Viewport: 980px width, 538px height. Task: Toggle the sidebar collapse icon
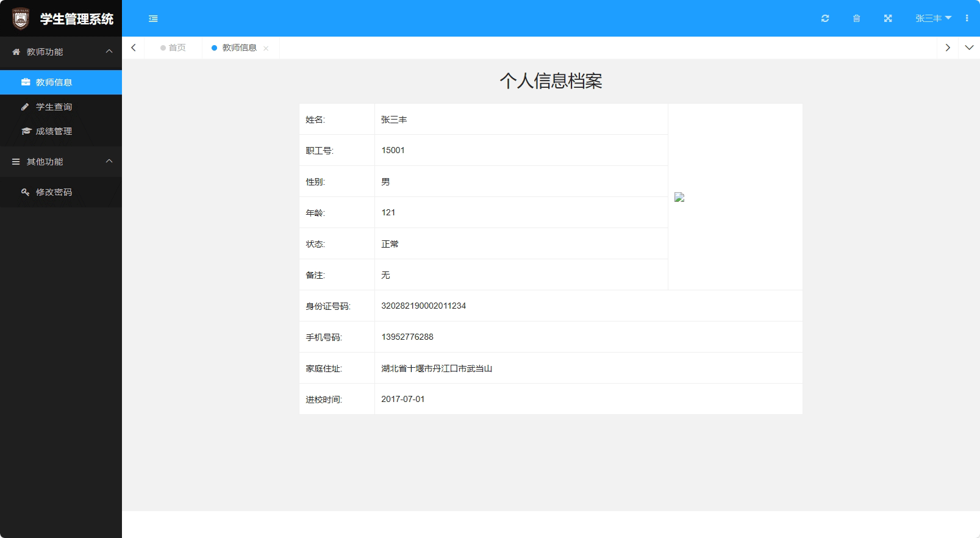[x=153, y=18]
